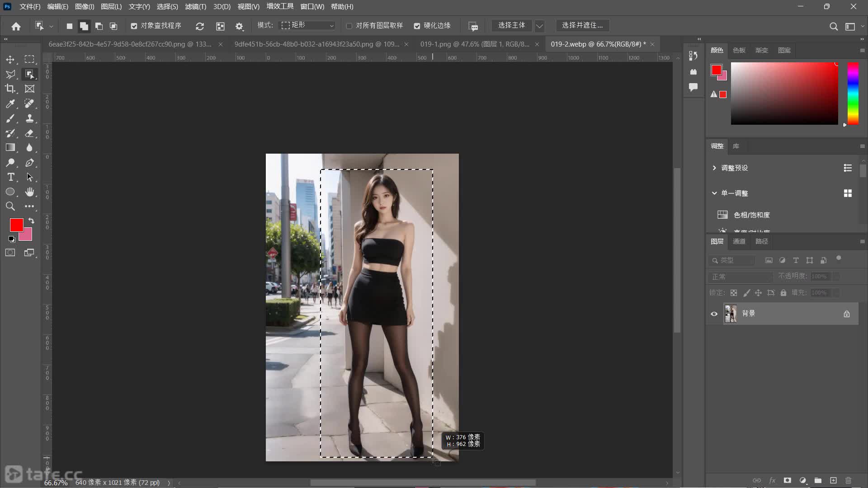
Task: Toggle Quick Mask mode icon
Action: coord(10,253)
